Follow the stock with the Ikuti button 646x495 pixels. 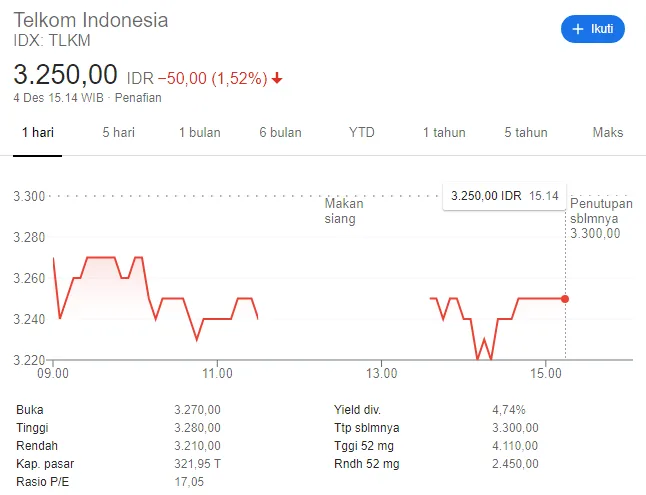pos(592,30)
